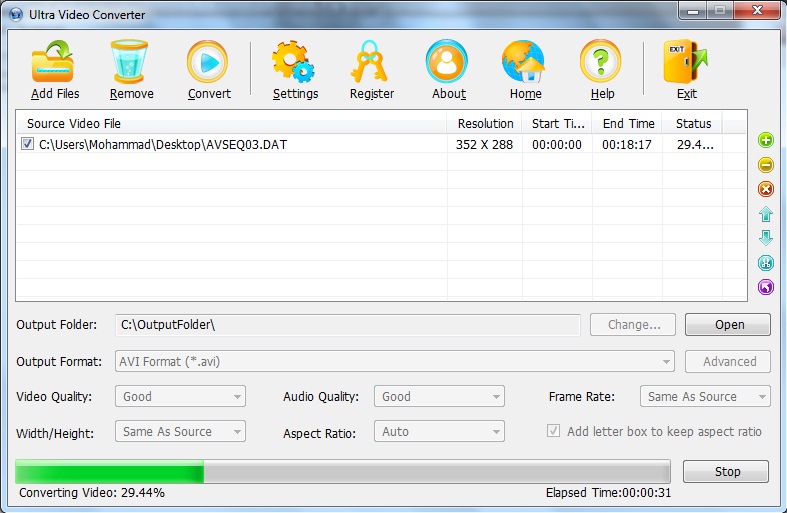Click the Add Files toolbar icon
Screen dimensions: 787x513
(53, 62)
